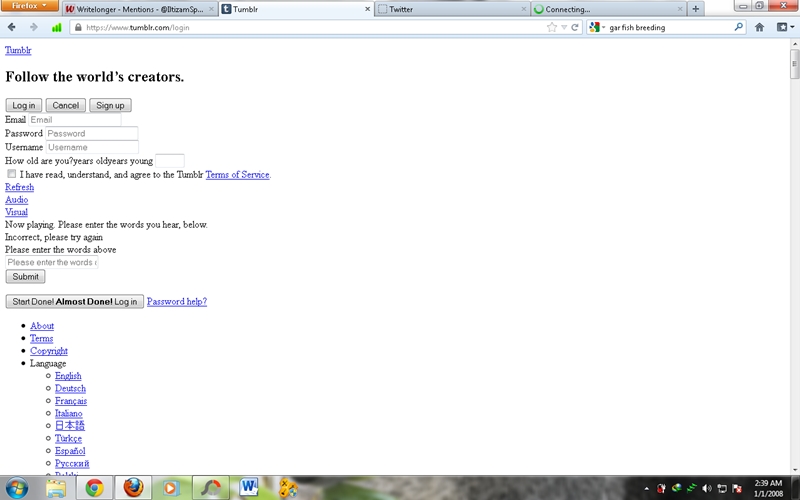Click the page vertical scrollbar thumb
The width and height of the screenshot is (800, 500).
pyautogui.click(x=794, y=64)
